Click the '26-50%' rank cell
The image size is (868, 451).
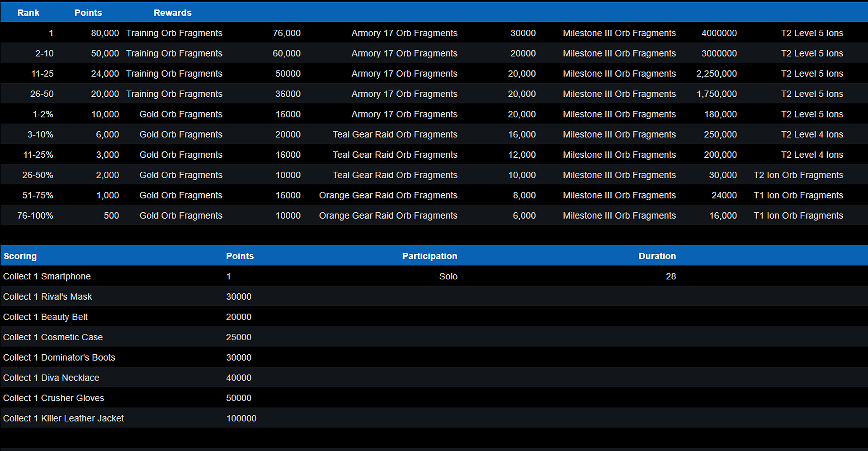point(38,175)
